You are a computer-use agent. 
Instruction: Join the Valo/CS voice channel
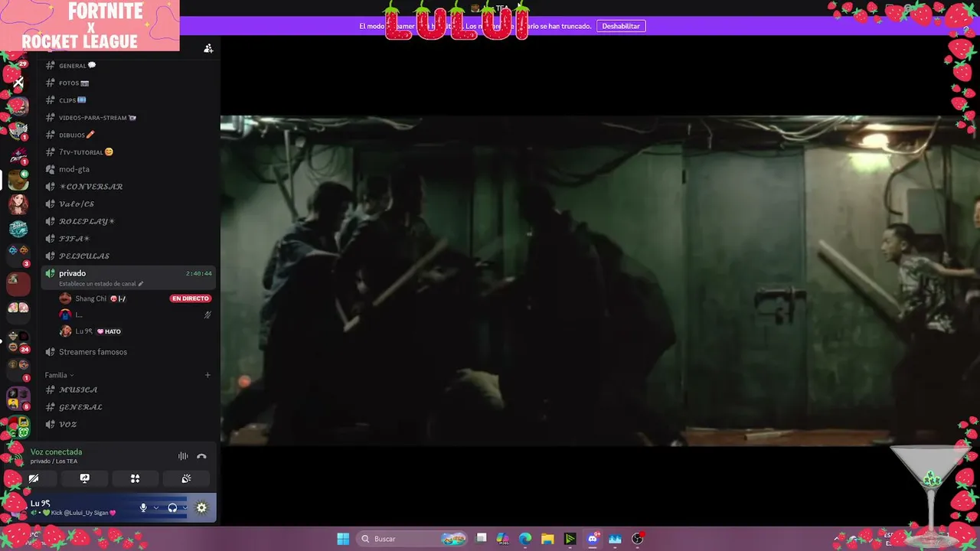(127, 204)
